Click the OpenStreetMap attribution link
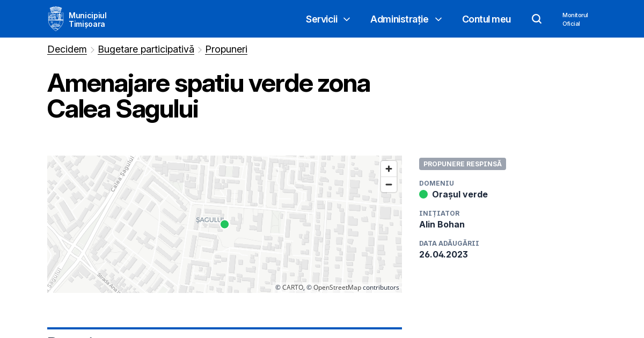 338,288
